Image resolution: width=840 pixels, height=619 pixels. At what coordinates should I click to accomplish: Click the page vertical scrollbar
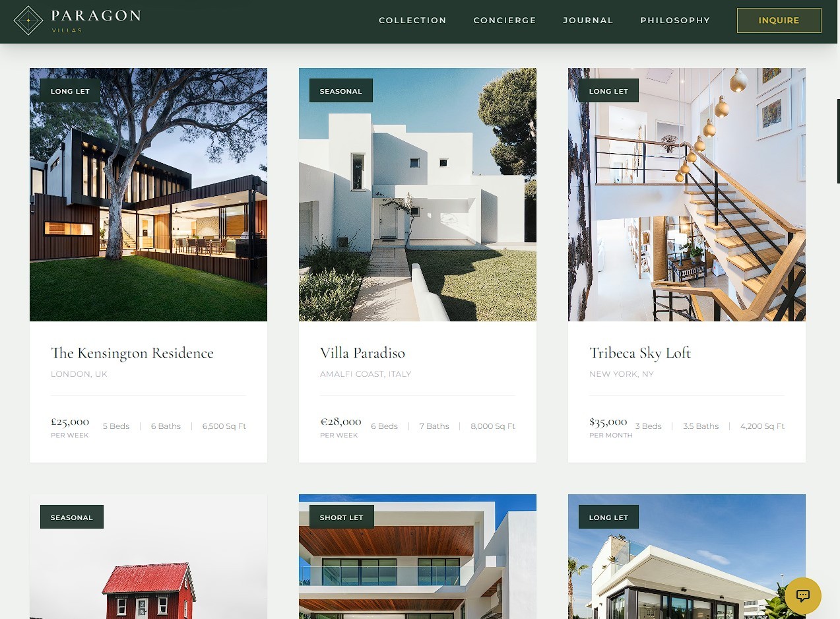[x=838, y=141]
